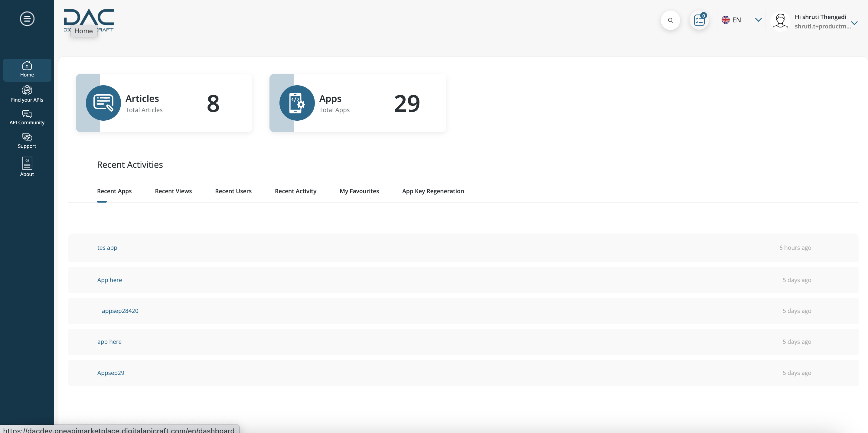Open the 'Appsep29' app link

tap(110, 373)
